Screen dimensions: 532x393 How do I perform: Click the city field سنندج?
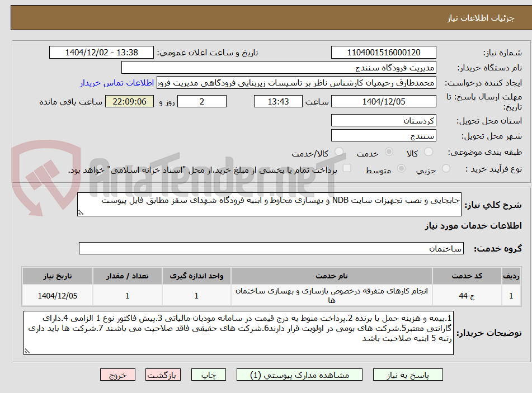383,136
